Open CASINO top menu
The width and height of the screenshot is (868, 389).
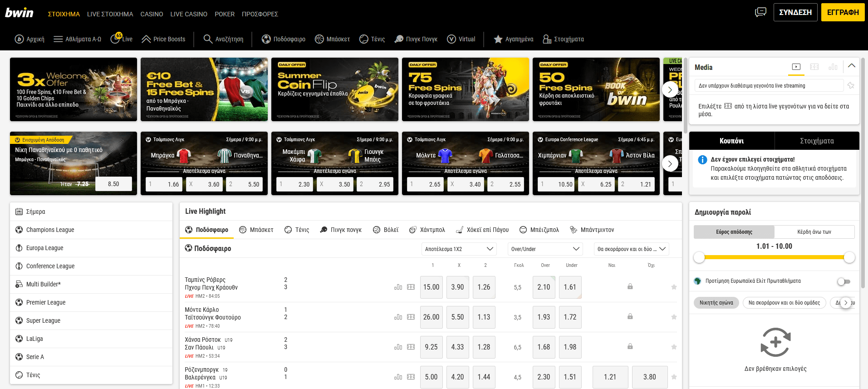[x=152, y=14]
